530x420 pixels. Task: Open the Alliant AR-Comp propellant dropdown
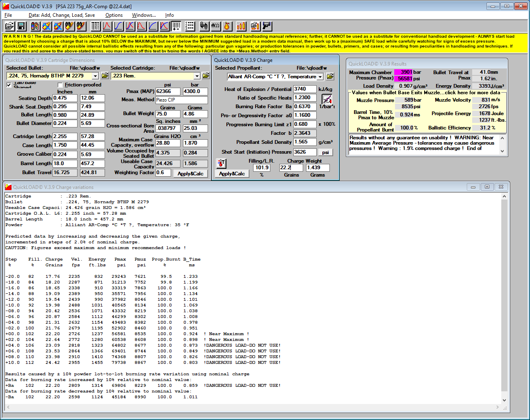[x=320, y=77]
